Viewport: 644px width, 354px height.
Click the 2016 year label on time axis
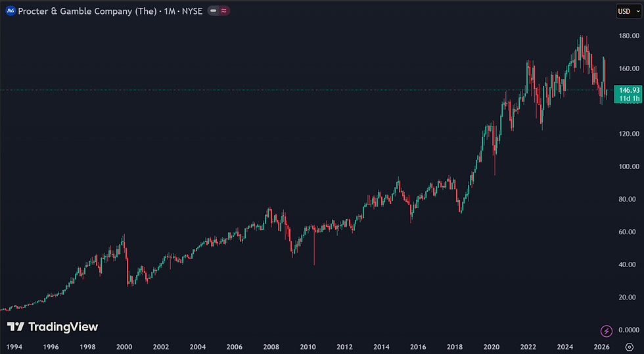click(418, 347)
